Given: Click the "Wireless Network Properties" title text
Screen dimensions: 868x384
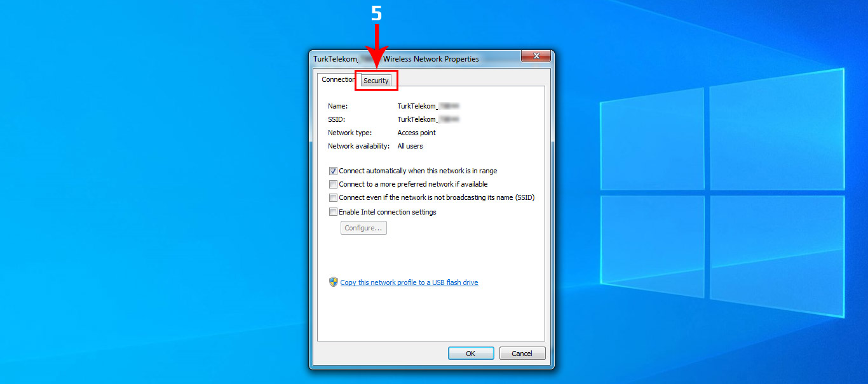Looking at the screenshot, I should [431, 59].
